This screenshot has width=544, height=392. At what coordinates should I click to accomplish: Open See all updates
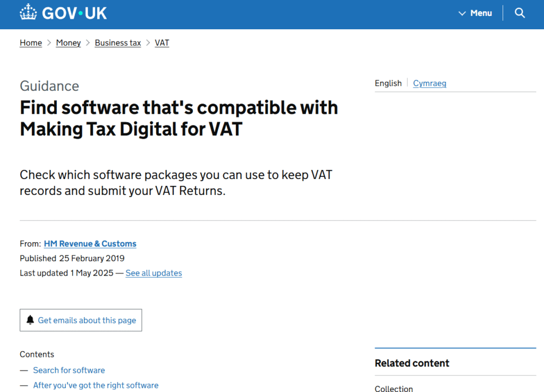[x=154, y=273]
